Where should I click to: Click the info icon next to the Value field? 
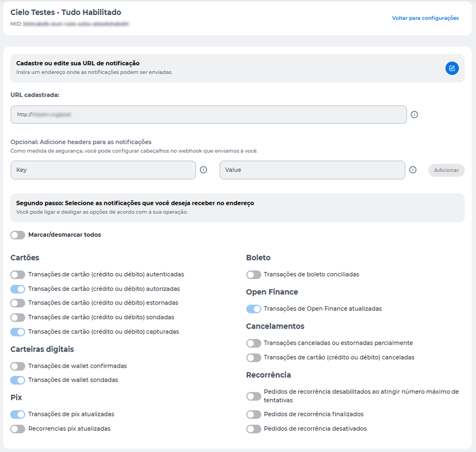click(413, 170)
